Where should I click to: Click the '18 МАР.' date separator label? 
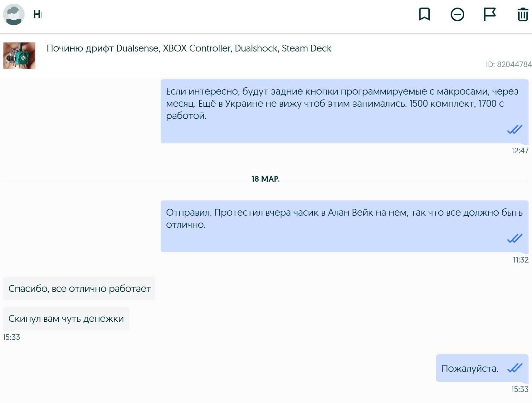coord(266,179)
